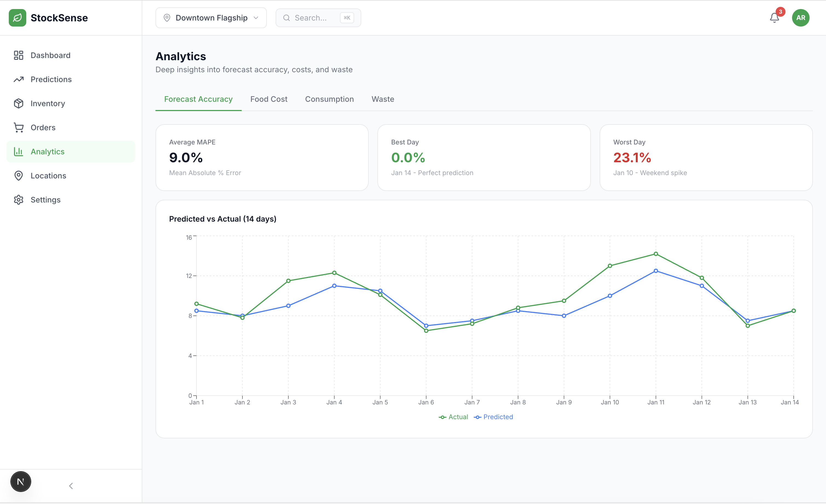
Task: Click the Orders shopping cart icon
Action: pos(18,128)
